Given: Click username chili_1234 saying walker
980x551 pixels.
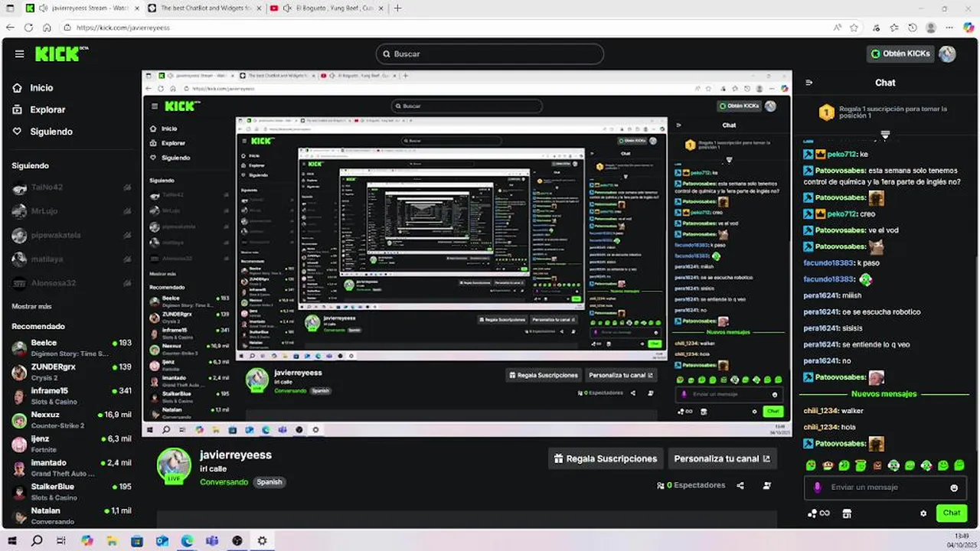Looking at the screenshot, I should coord(821,411).
